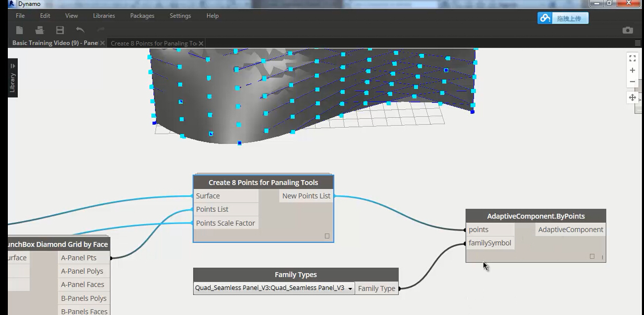Open the tab list menu at far right
This screenshot has height=315, width=644.
click(x=637, y=43)
